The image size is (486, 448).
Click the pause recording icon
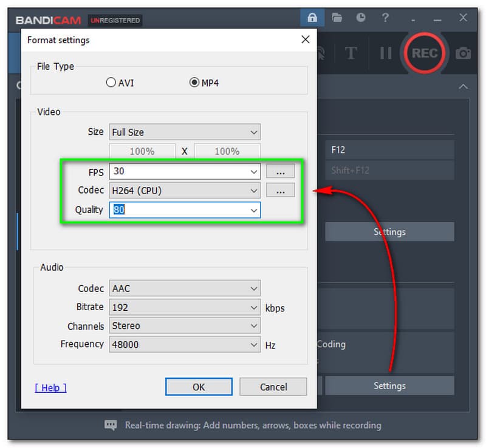(x=386, y=53)
